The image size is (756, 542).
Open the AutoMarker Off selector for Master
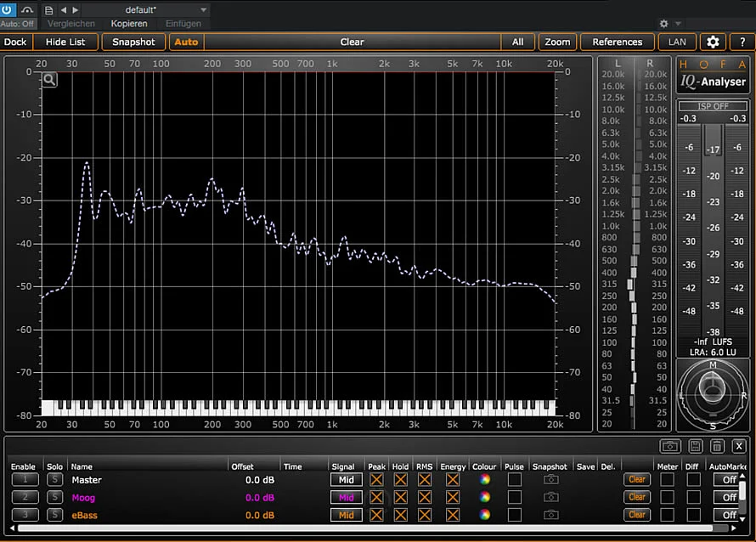(x=727, y=480)
